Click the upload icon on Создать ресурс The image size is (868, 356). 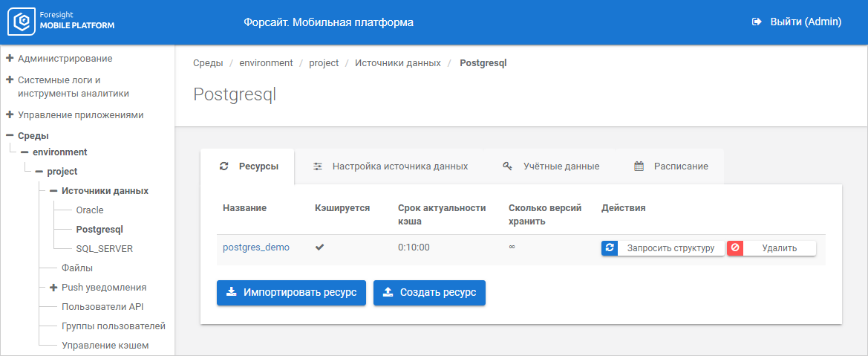388,293
